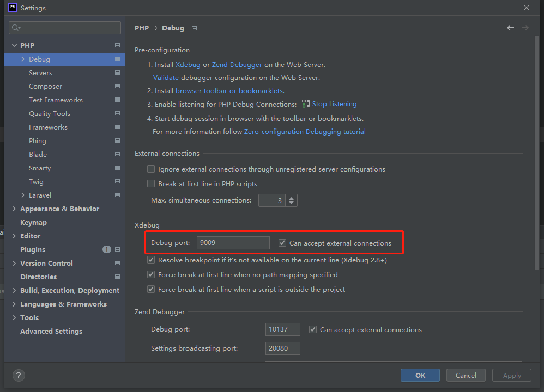Screen dimensions: 544x392
Task: Click project-level icon beside Composer row
Action: [x=117, y=86]
